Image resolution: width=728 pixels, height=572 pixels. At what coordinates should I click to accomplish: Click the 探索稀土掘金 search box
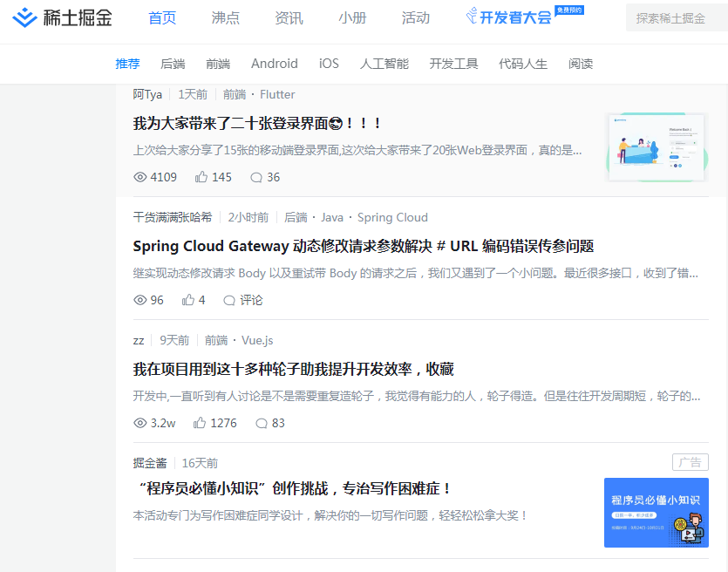673,17
